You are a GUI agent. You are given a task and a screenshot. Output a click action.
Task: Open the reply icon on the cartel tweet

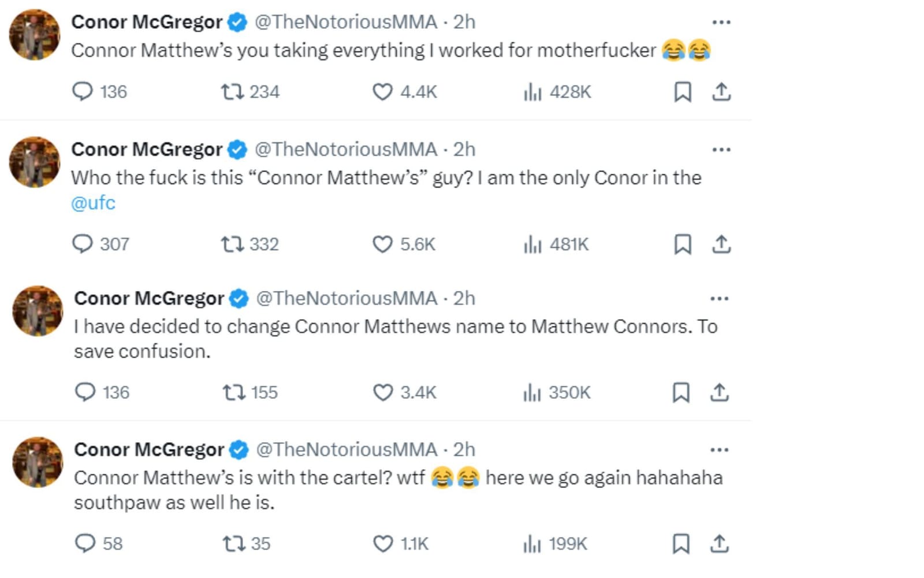(x=85, y=543)
